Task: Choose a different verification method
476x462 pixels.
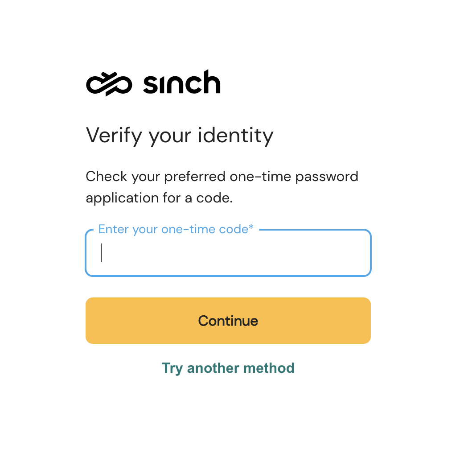Action: [228, 368]
